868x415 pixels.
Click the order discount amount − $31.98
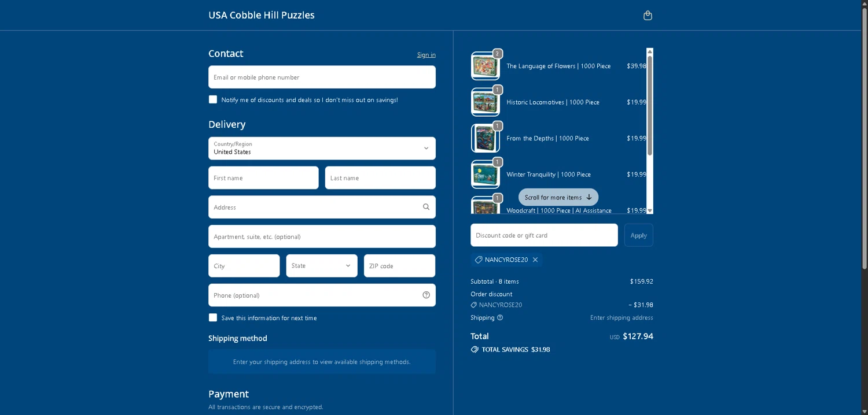click(641, 305)
